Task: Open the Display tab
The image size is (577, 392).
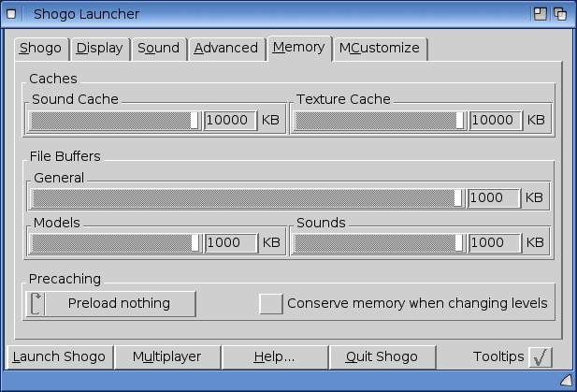Action: (x=100, y=49)
